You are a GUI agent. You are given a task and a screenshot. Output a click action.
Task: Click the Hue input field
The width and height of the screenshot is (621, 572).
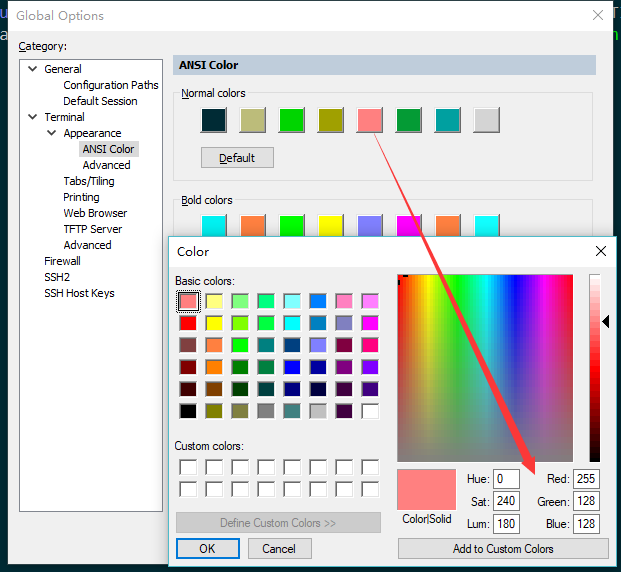pos(506,479)
